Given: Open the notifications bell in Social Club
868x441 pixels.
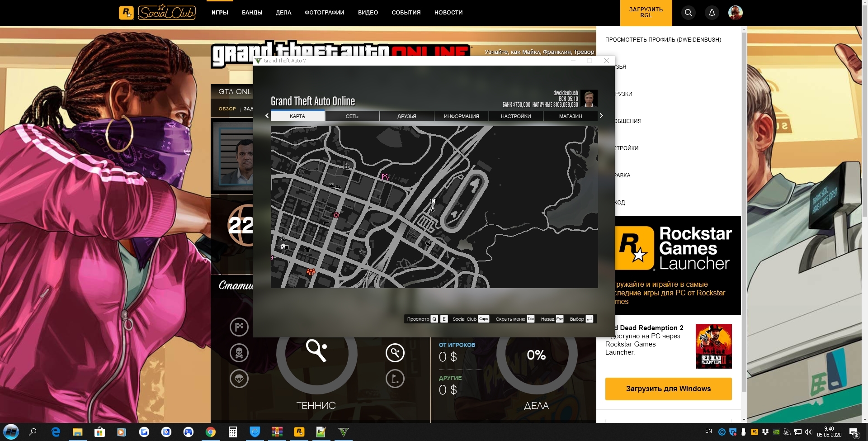Looking at the screenshot, I should (712, 13).
